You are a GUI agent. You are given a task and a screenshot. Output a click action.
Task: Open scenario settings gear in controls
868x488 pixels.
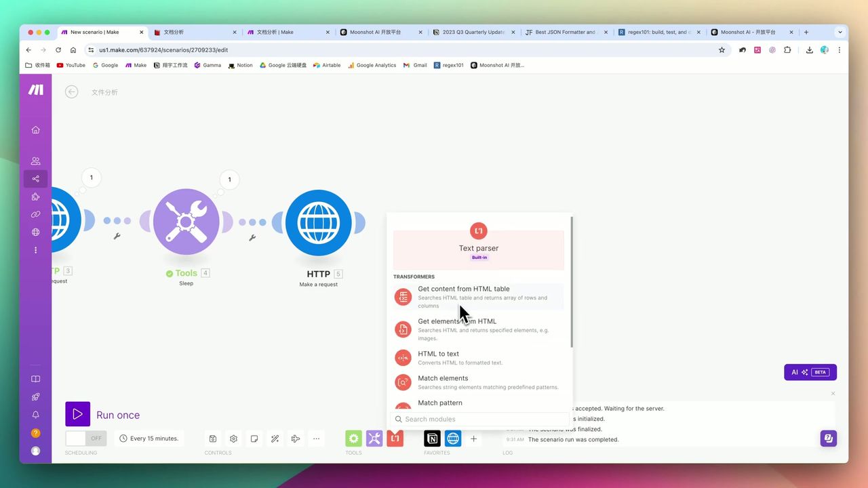pos(234,439)
